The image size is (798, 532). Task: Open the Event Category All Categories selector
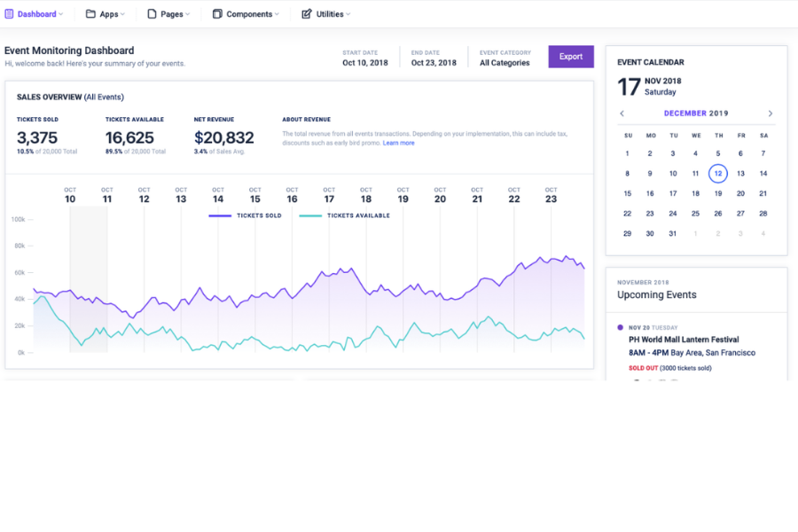click(505, 58)
